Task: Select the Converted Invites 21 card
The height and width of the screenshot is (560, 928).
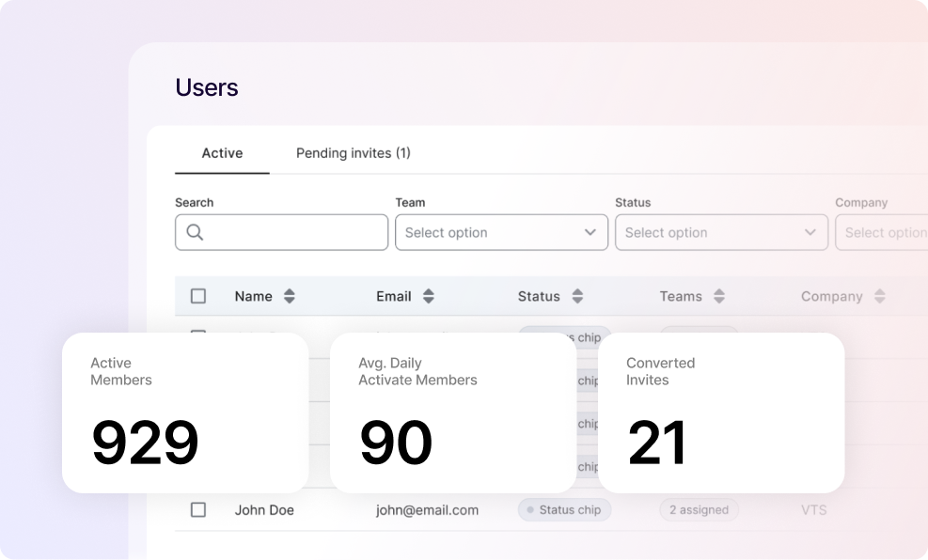Action: click(721, 412)
